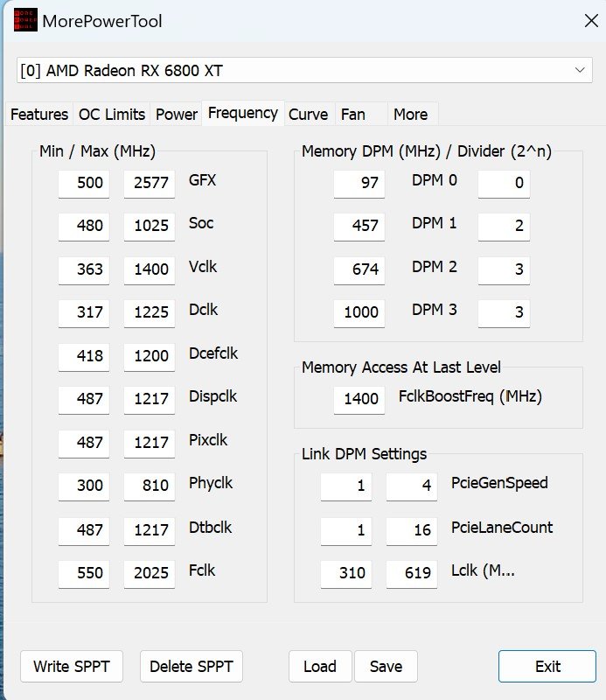This screenshot has height=700, width=606.
Task: Close the MorePowerTool window
Action: [591, 20]
